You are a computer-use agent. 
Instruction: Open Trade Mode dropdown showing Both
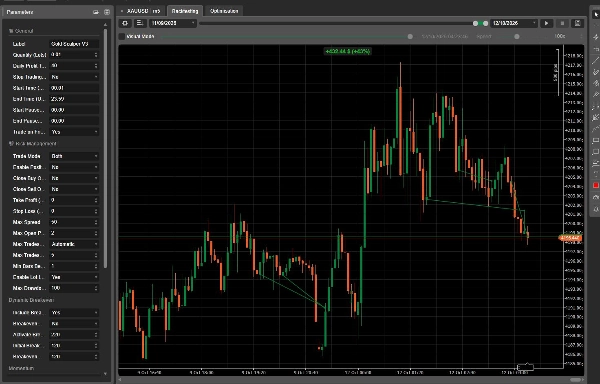tap(74, 156)
